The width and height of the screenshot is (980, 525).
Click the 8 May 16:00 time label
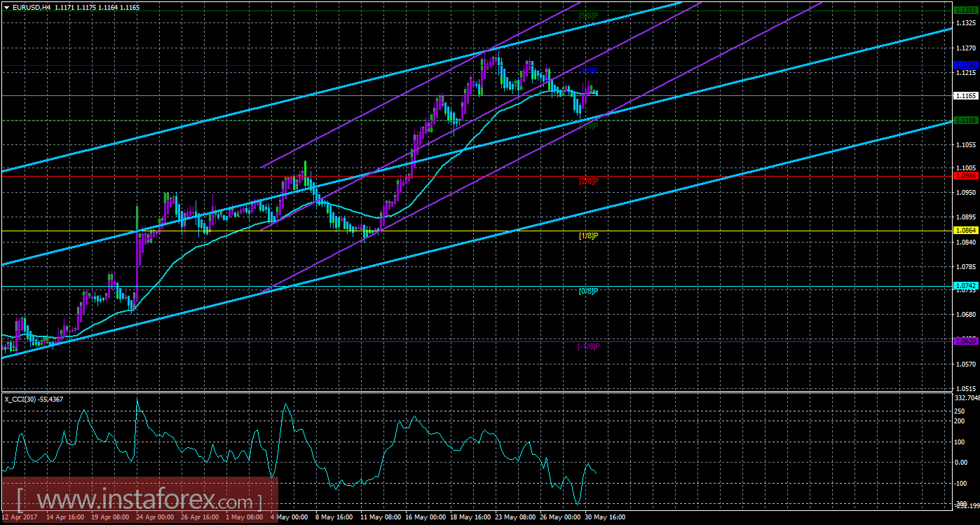336,518
